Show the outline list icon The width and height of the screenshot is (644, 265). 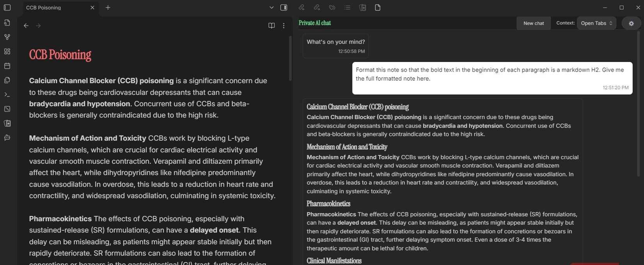(347, 7)
